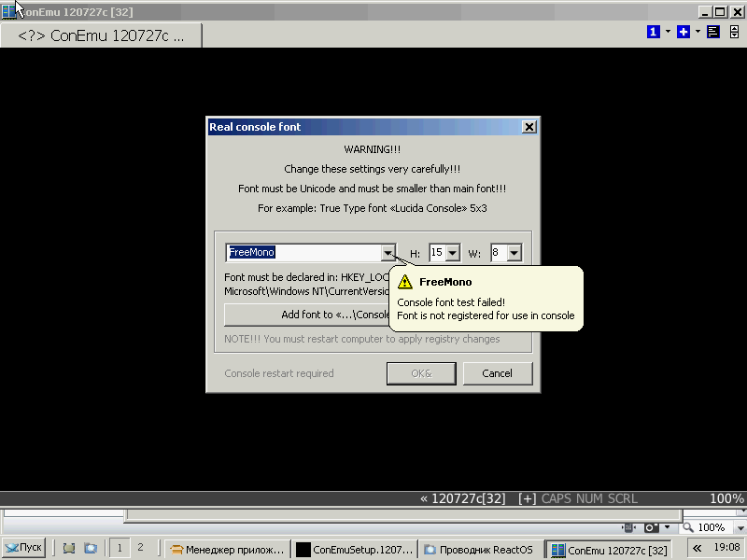Viewport: 747px width, 560px height.
Task: Click the FreeMono font name field
Action: point(303,252)
